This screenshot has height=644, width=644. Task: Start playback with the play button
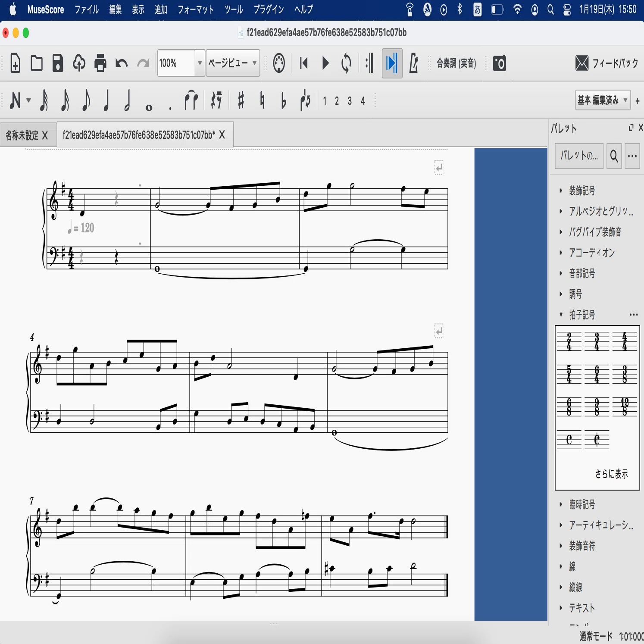(326, 63)
